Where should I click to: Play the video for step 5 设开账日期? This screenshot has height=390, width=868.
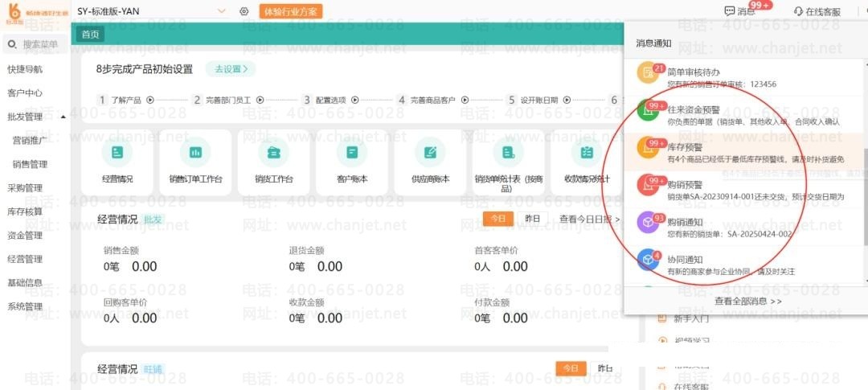[567, 101]
